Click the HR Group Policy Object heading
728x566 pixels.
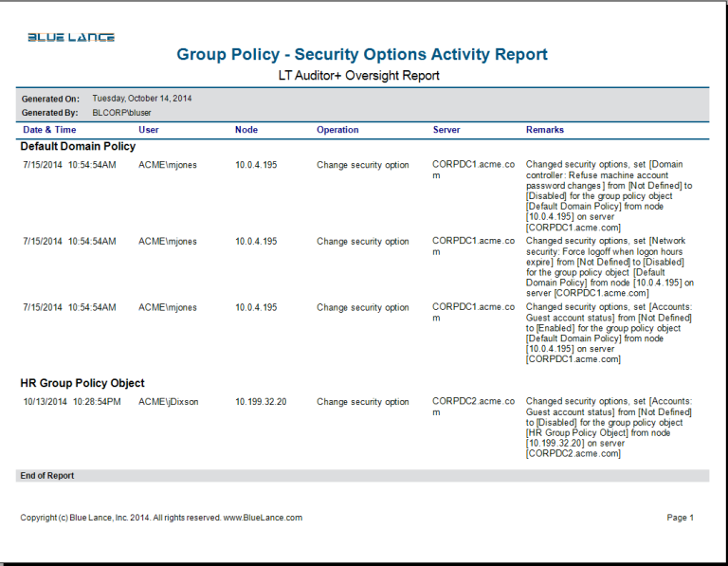click(x=82, y=383)
